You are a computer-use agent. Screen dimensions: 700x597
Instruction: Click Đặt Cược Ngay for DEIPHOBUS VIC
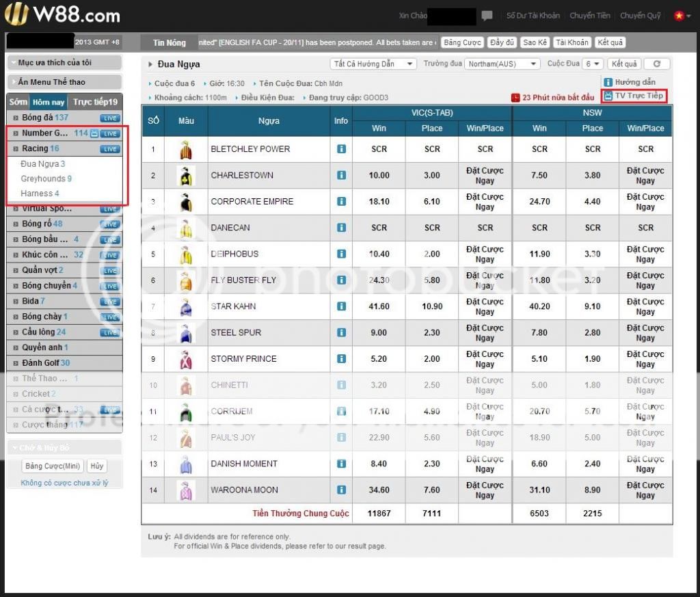click(x=485, y=254)
